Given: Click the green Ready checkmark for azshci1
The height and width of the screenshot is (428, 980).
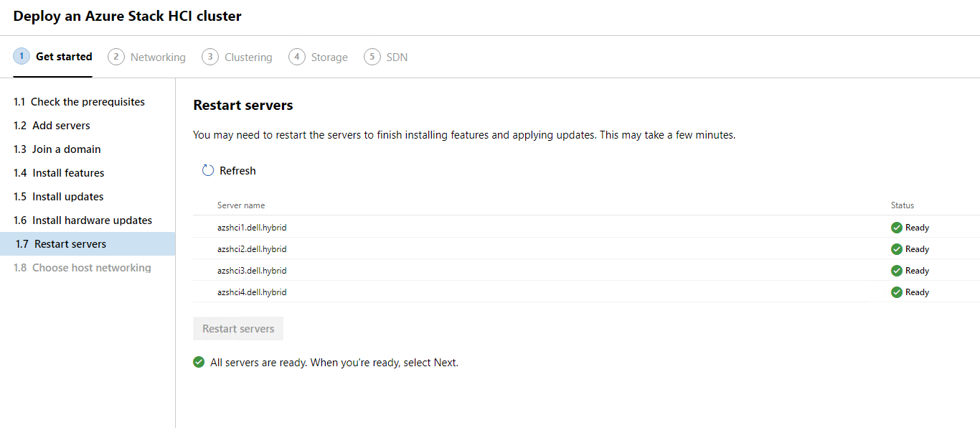Looking at the screenshot, I should 896,228.
